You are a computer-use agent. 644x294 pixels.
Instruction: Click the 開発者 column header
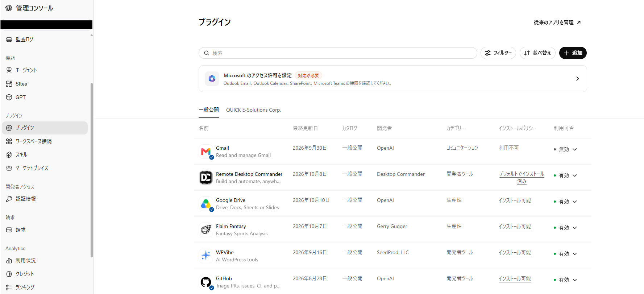click(x=384, y=128)
